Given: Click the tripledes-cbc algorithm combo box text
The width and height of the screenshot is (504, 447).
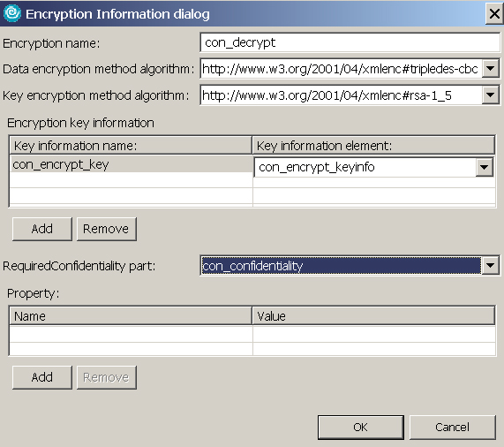Looking at the screenshot, I should coord(341,69).
